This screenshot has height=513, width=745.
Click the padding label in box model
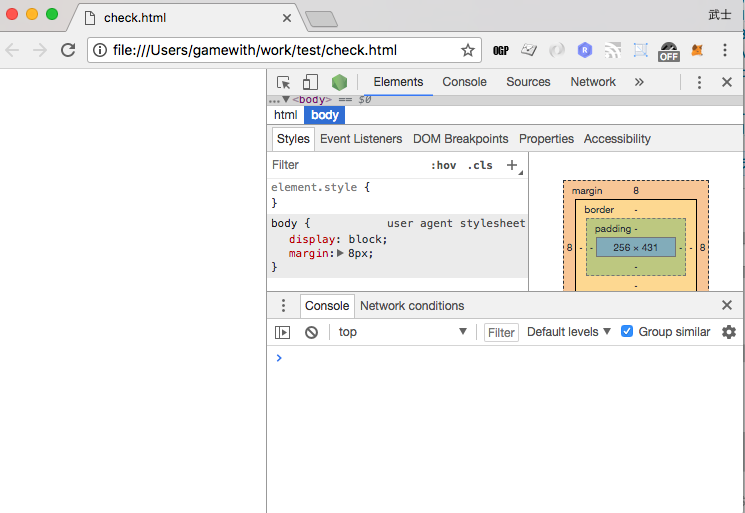click(x=612, y=228)
